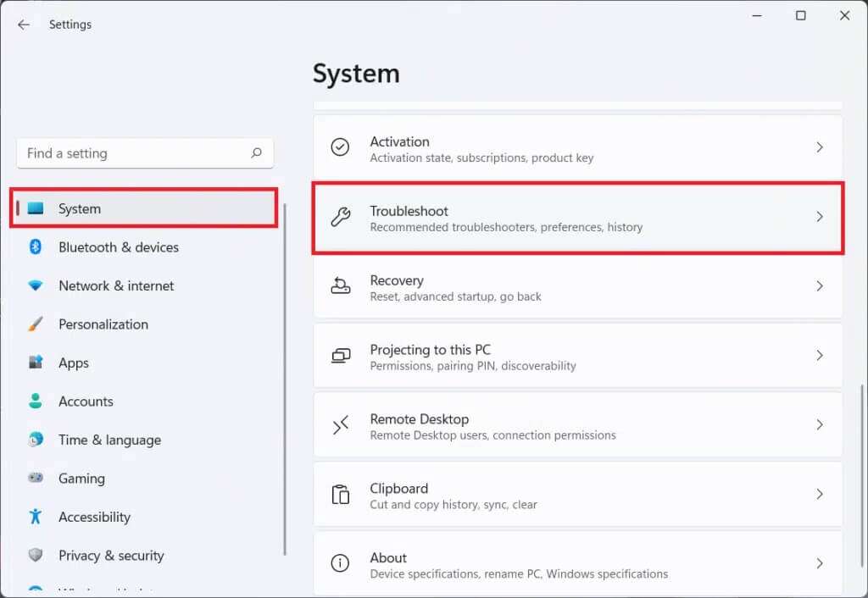Click the Remote Desktop icon
Viewport: 868px width, 598px height.
tap(340, 426)
